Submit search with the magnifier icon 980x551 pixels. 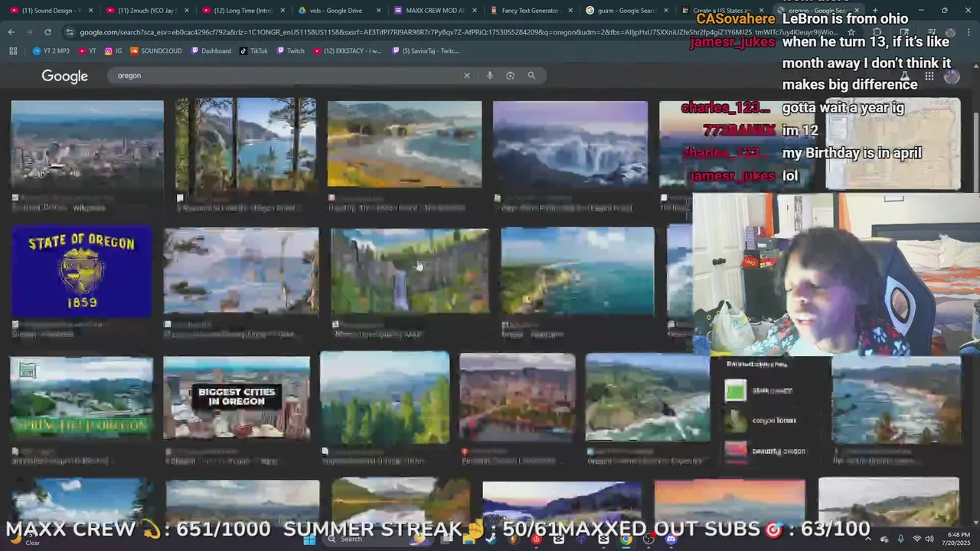coord(531,76)
